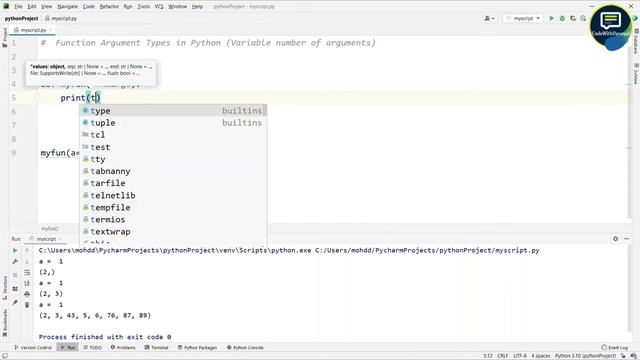Viewport: 640px width, 360px height.
Task: Click the stop process square icon
Action: (x=15, y=275)
